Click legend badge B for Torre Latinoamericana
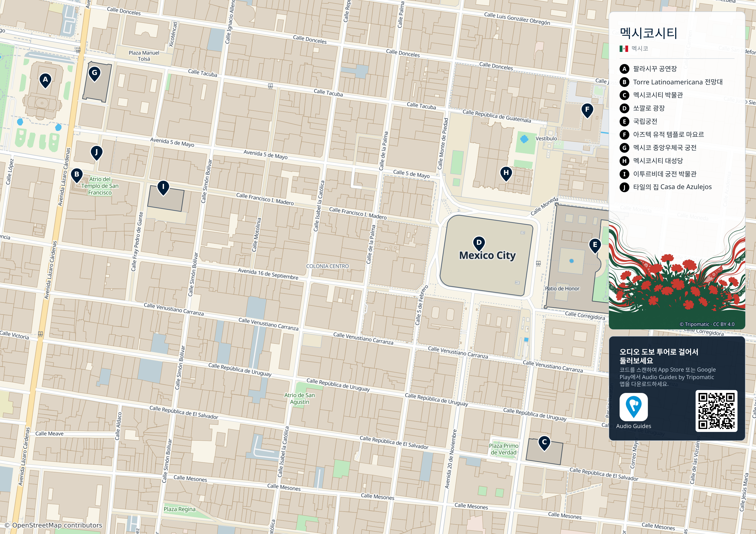756x534 pixels. tap(624, 82)
